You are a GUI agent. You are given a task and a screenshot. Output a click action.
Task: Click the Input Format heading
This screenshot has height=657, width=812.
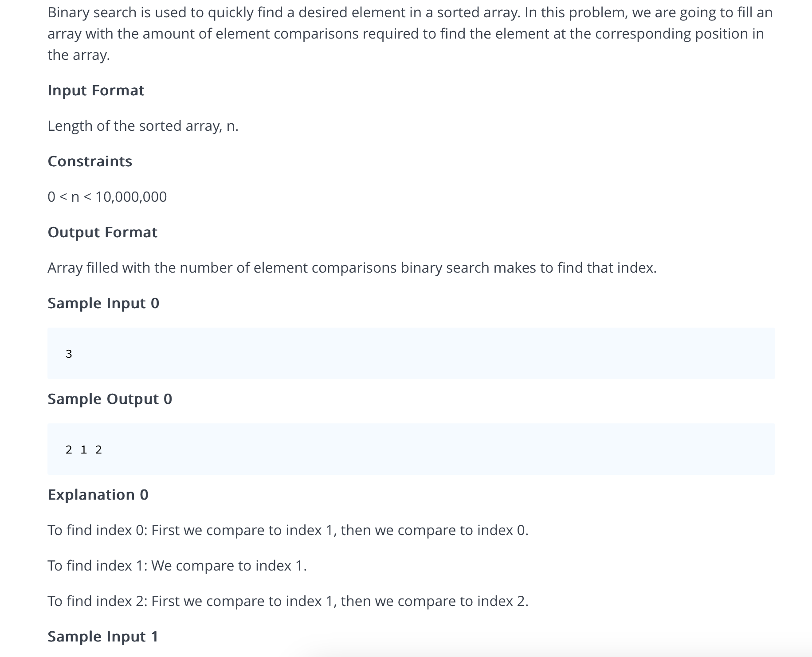pos(96,90)
